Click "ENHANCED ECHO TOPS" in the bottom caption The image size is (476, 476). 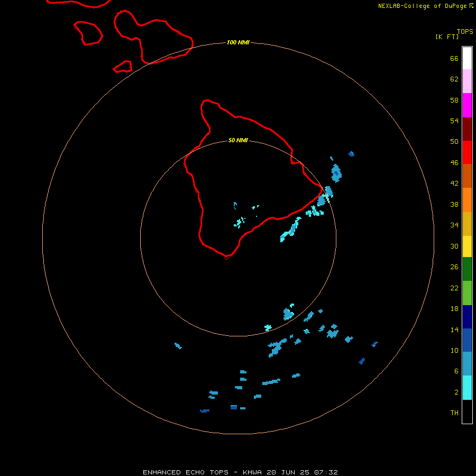(186, 472)
